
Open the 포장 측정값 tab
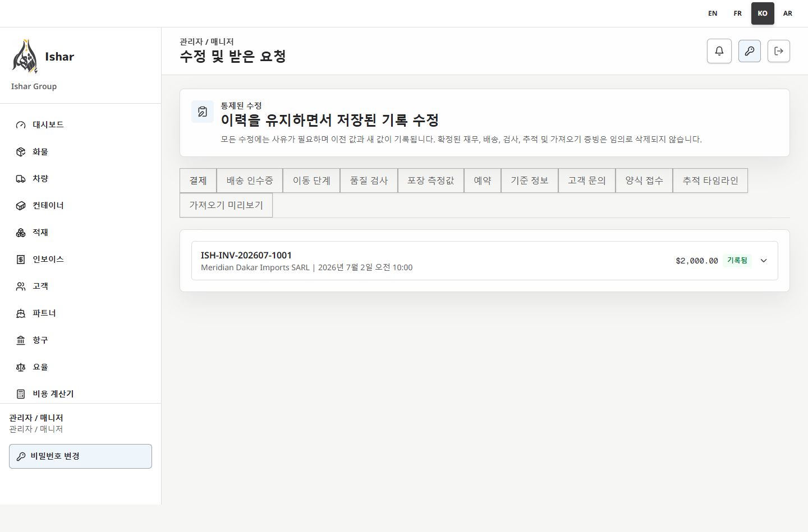pyautogui.click(x=430, y=181)
